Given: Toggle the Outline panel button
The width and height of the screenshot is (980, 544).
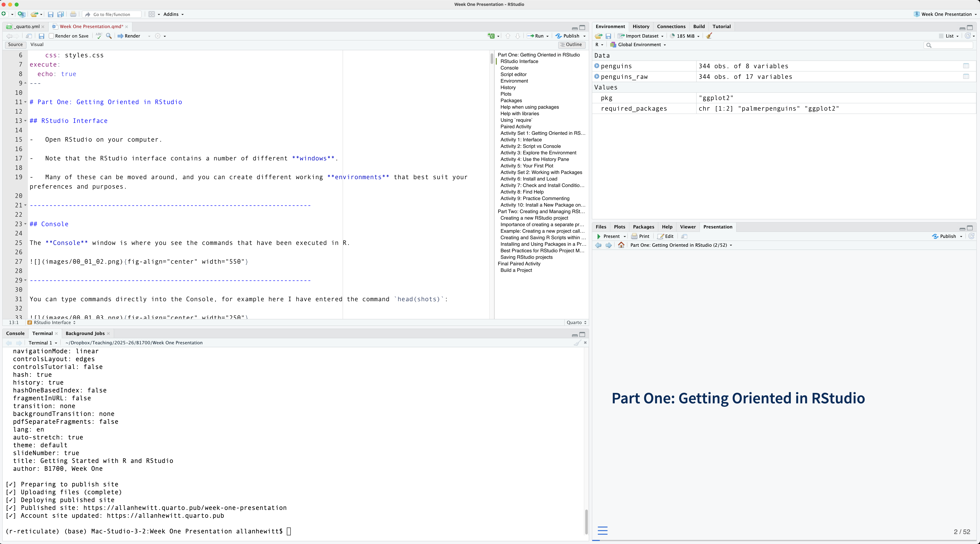Looking at the screenshot, I should pyautogui.click(x=572, y=45).
